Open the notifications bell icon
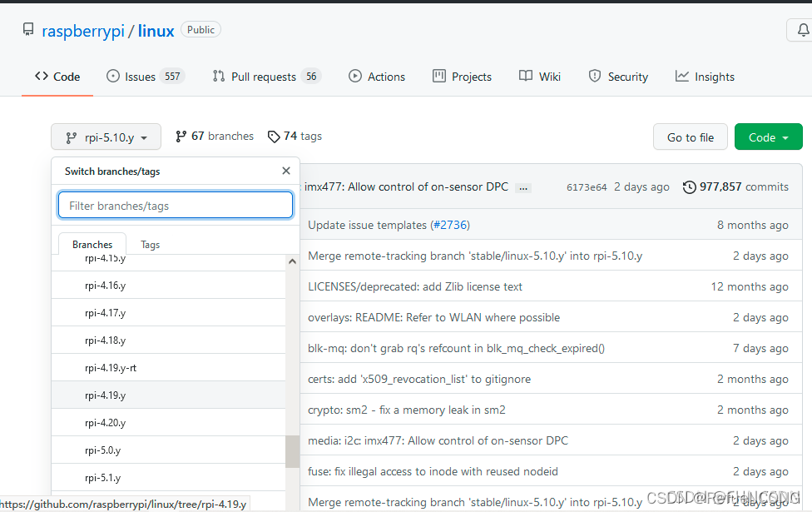 point(803,30)
